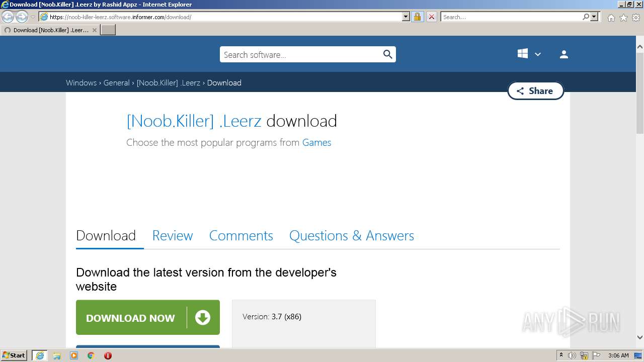This screenshot has width=644, height=362.
Task: Open a new blank tab
Action: click(108, 30)
